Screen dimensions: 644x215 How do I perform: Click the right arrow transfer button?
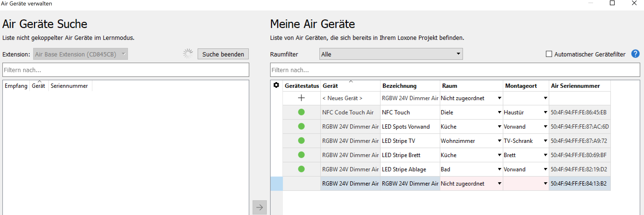259,207
